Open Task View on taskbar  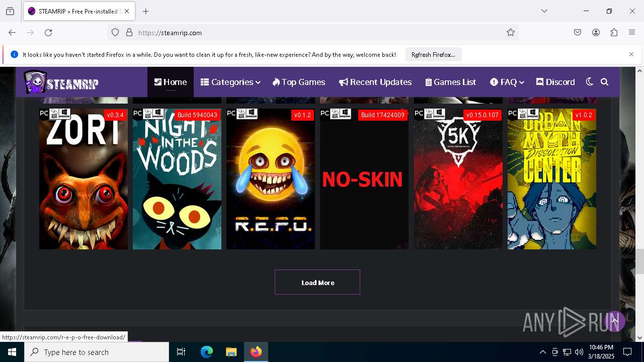(x=181, y=352)
